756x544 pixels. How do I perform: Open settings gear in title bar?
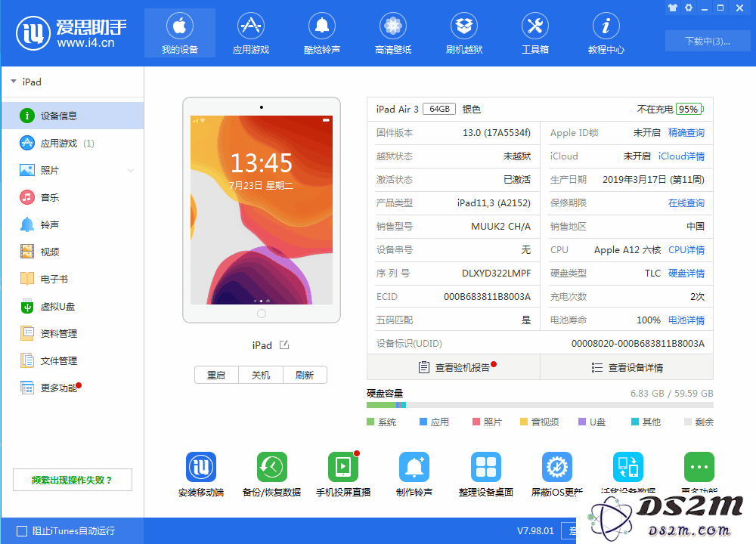click(x=689, y=8)
